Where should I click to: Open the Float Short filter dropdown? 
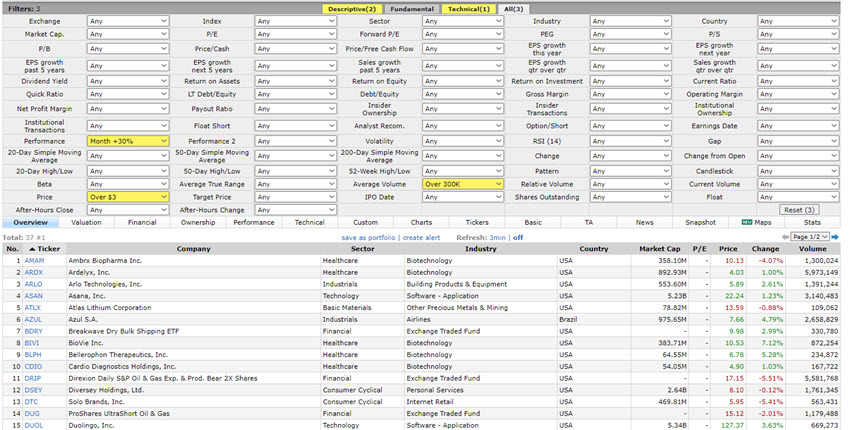[295, 126]
